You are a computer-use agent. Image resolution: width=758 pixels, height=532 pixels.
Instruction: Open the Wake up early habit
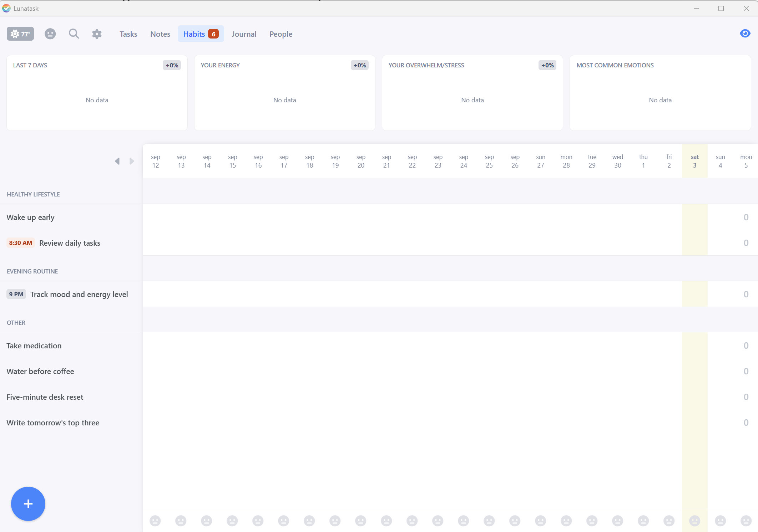click(x=30, y=217)
